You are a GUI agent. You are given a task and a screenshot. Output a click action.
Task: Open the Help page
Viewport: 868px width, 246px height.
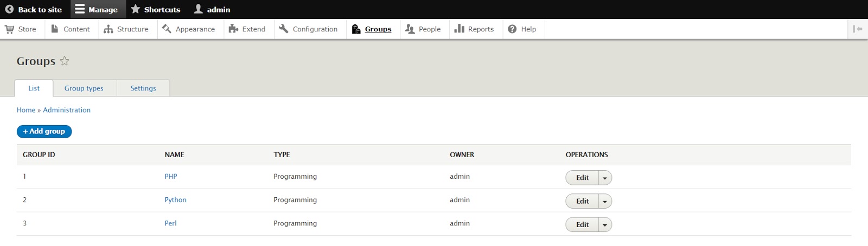pyautogui.click(x=522, y=29)
